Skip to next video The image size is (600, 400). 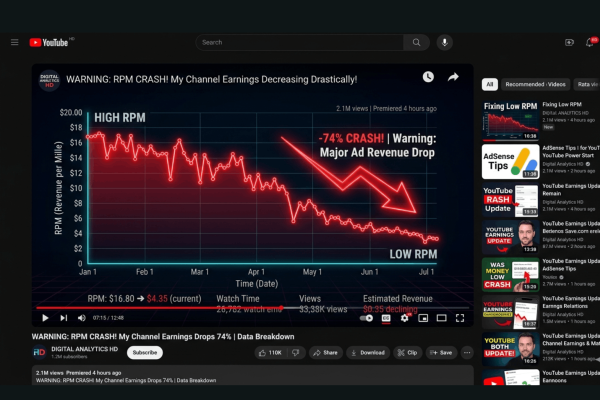point(64,318)
